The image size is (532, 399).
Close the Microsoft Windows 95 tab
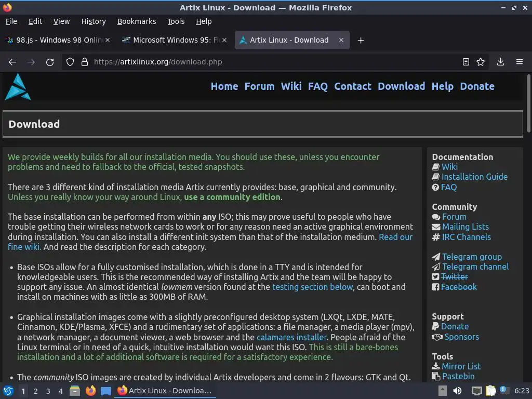[x=224, y=40]
